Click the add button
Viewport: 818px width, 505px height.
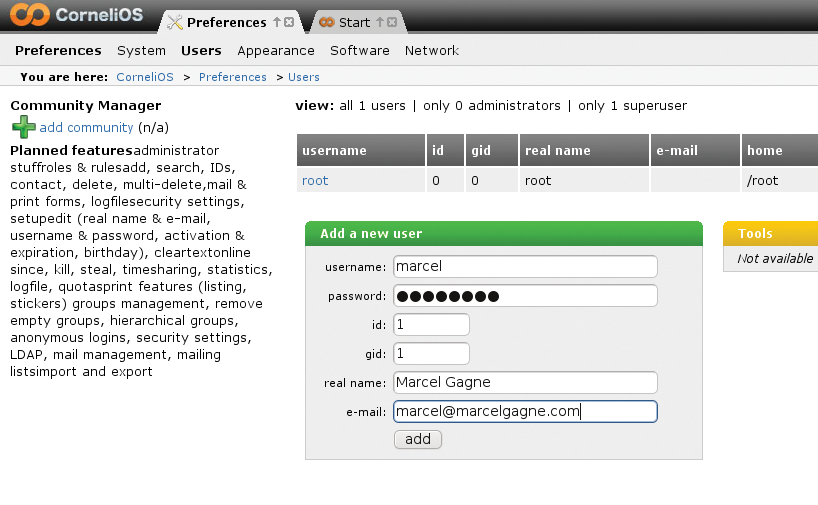coord(418,439)
